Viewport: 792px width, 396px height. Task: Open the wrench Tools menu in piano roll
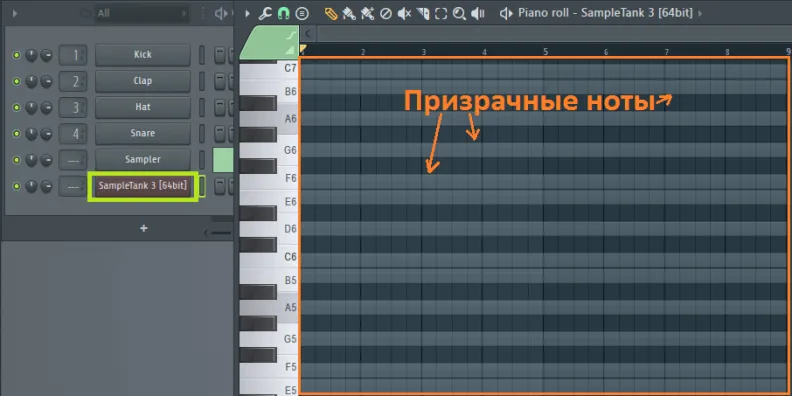pos(265,14)
